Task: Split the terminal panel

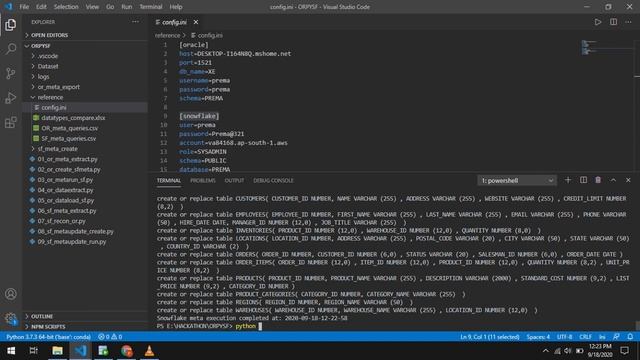Action: tap(583, 180)
